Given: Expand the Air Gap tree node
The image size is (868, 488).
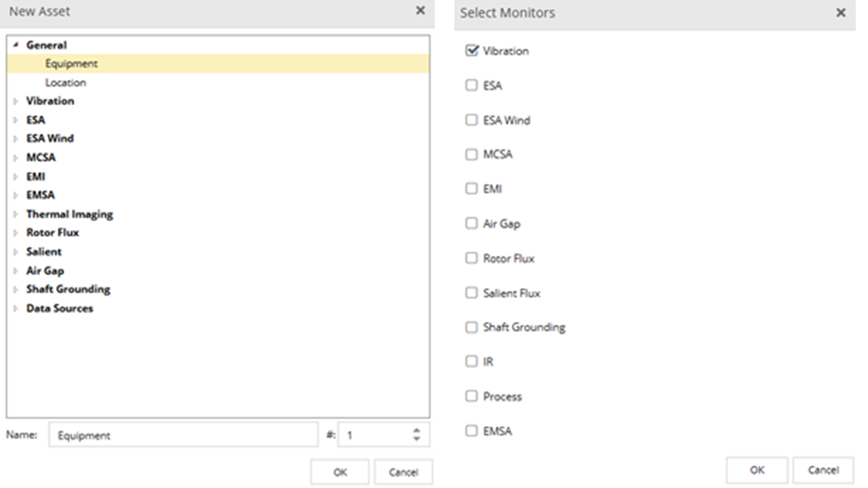Looking at the screenshot, I should click(16, 270).
